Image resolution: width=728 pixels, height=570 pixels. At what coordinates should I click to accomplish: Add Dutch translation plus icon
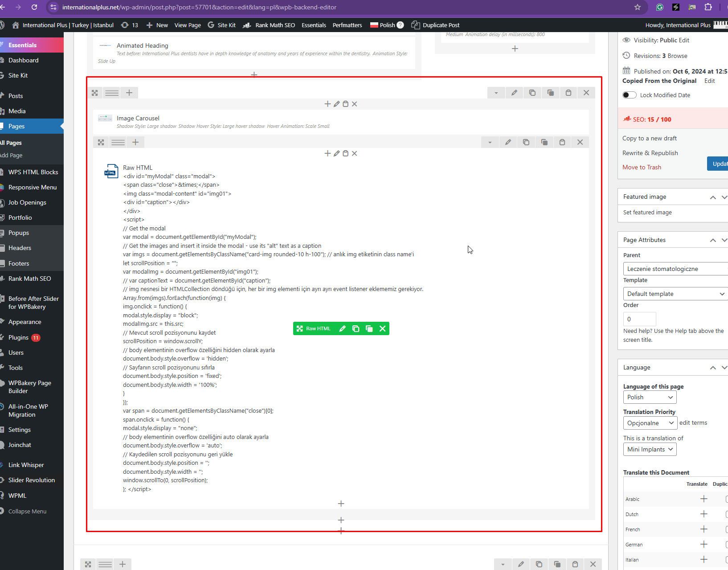click(704, 514)
